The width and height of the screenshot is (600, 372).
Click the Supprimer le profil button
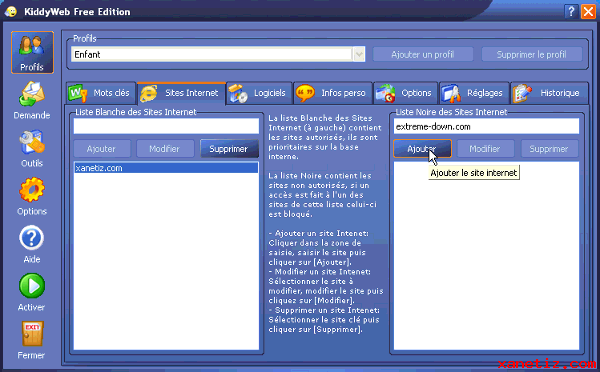tap(532, 55)
